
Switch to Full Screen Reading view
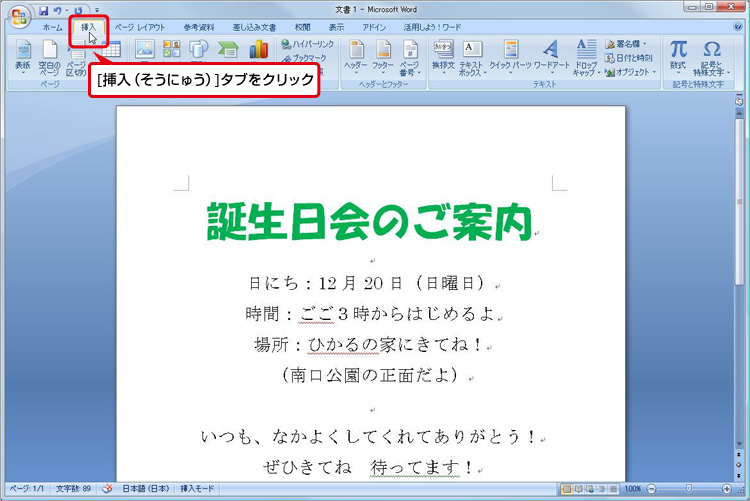pyautogui.click(x=579, y=489)
